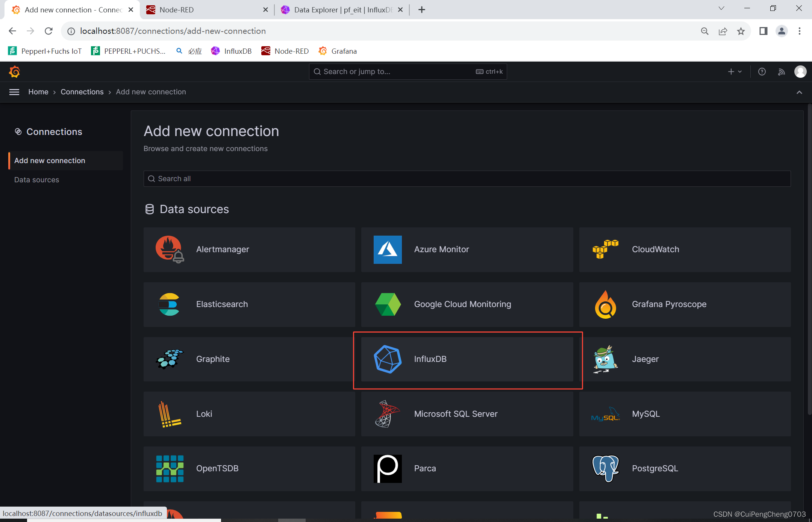Select the Loki card label
Image resolution: width=812 pixels, height=522 pixels.
(204, 414)
